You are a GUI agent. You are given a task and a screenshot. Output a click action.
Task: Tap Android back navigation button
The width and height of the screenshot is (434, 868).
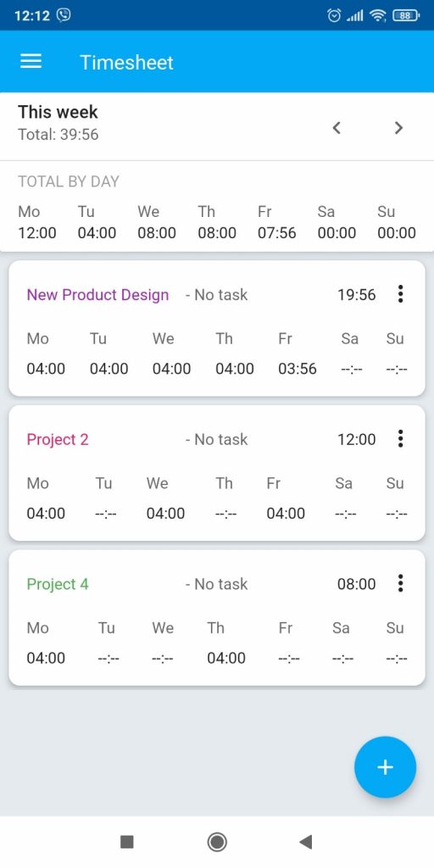pyautogui.click(x=305, y=842)
